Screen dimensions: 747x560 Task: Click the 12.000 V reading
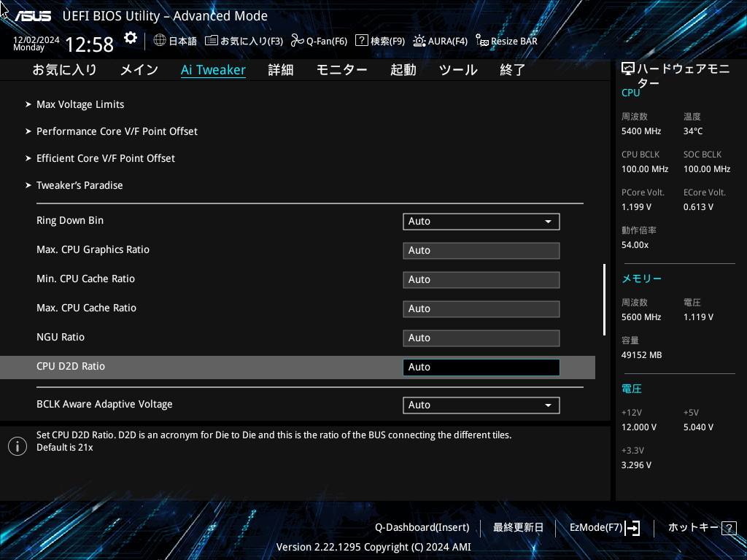tap(639, 427)
